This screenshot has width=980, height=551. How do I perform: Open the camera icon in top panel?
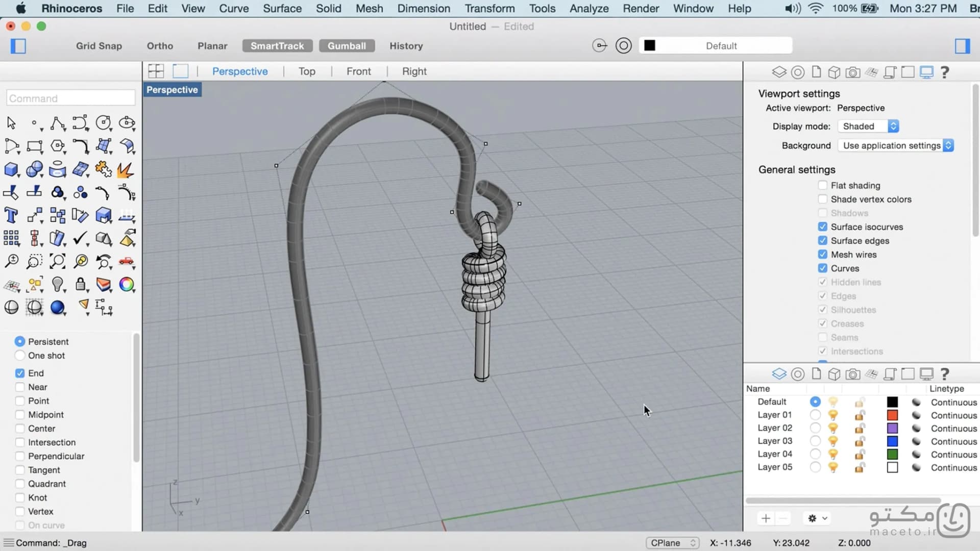[852, 72]
